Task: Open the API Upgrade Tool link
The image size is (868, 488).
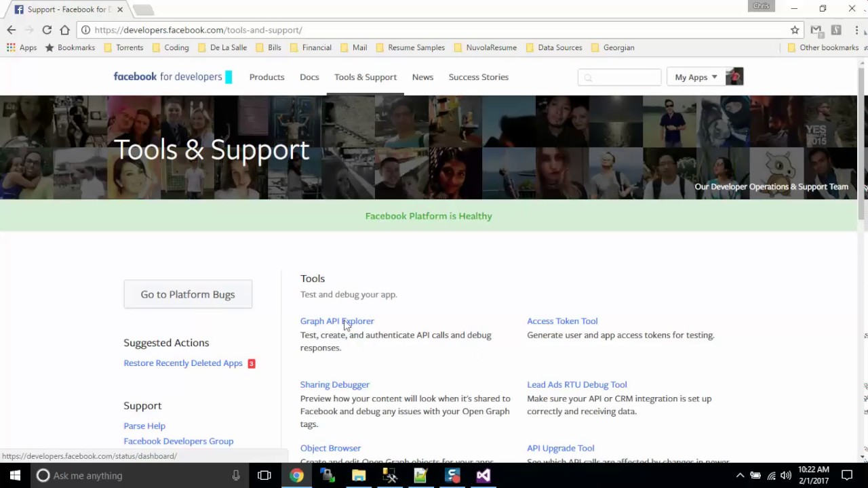Action: (561, 448)
